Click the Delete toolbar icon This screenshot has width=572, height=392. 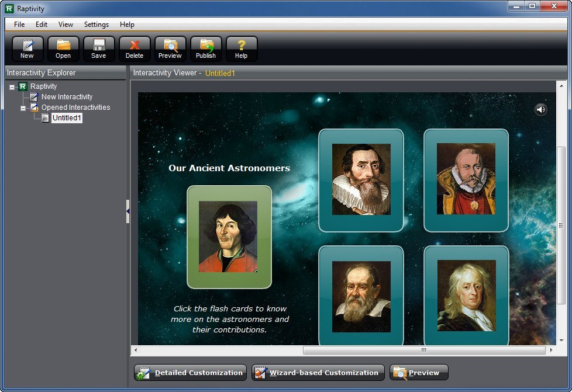pyautogui.click(x=135, y=48)
